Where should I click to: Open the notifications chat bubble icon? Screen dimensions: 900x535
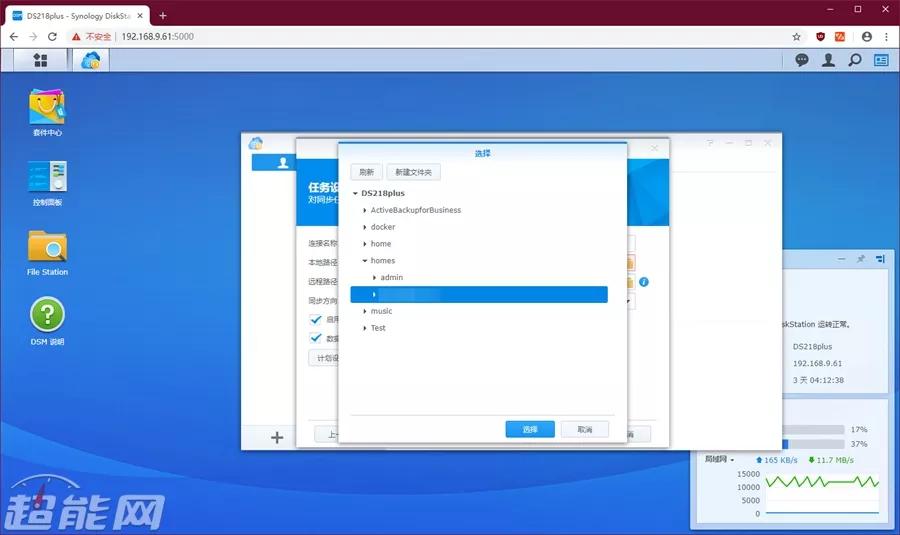tap(802, 60)
